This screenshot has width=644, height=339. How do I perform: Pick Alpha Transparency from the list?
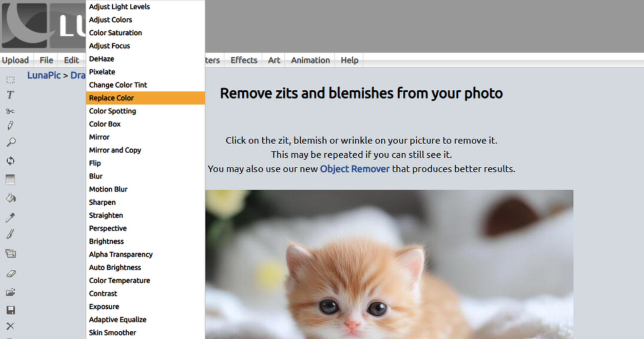coord(121,254)
